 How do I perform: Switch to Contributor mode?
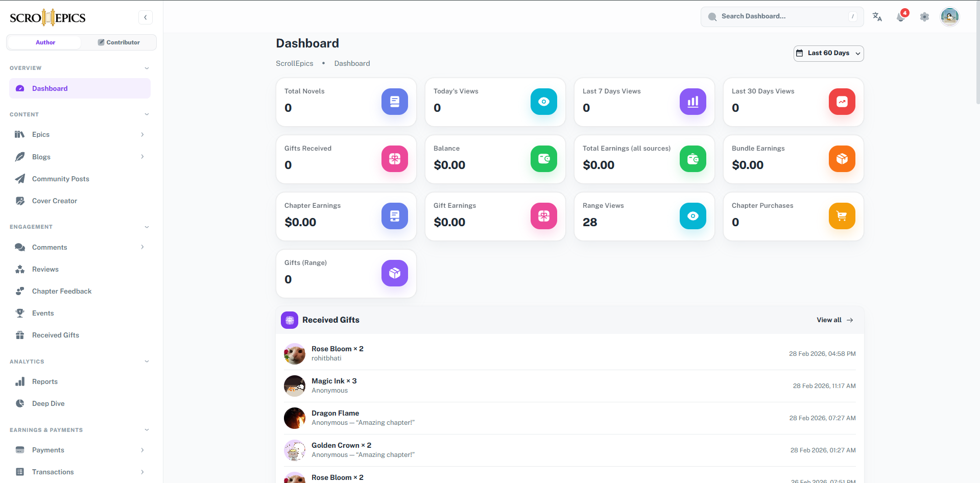coord(118,42)
